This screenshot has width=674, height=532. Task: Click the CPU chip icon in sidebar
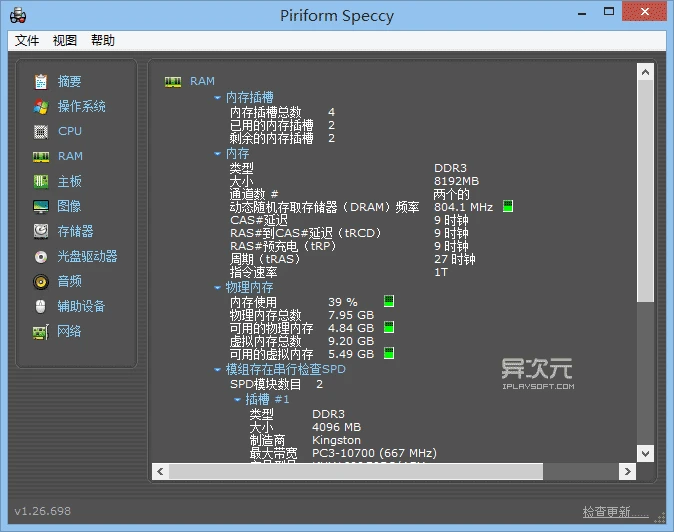pos(41,131)
